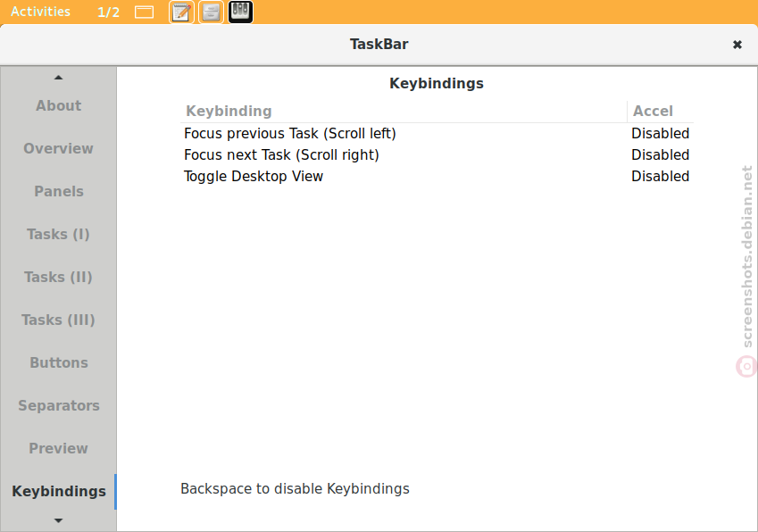This screenshot has width=758, height=532.
Task: Click the Keybinding column header
Action: [x=404, y=112]
